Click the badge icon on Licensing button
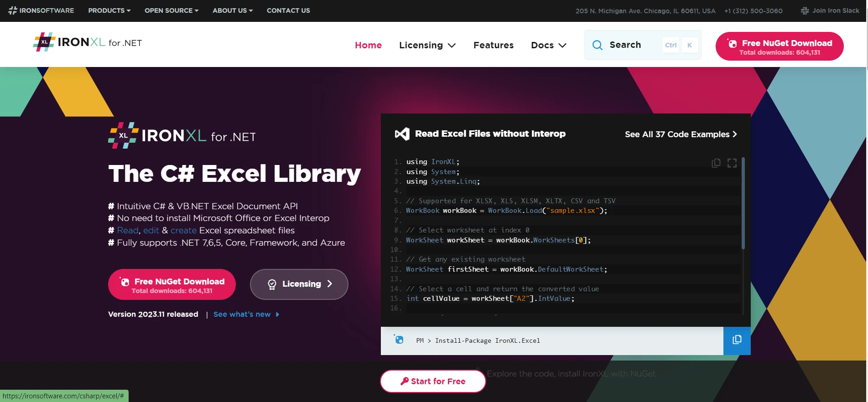 point(272,284)
